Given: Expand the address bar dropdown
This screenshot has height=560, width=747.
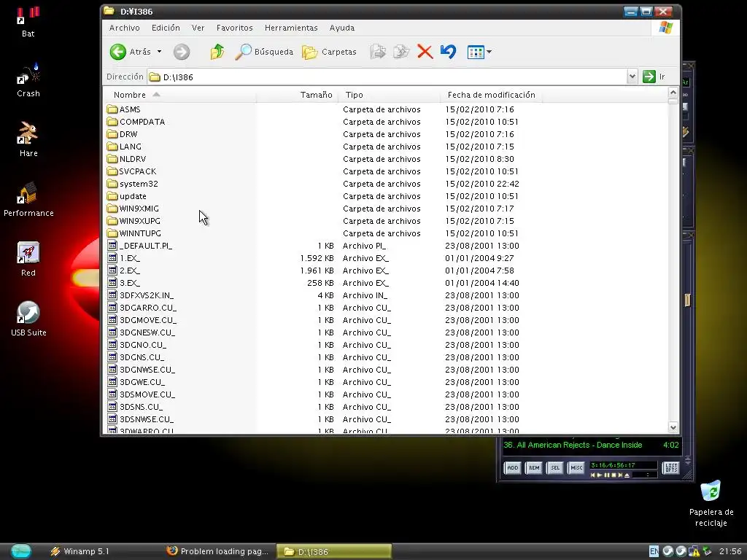Looking at the screenshot, I should 632,77.
